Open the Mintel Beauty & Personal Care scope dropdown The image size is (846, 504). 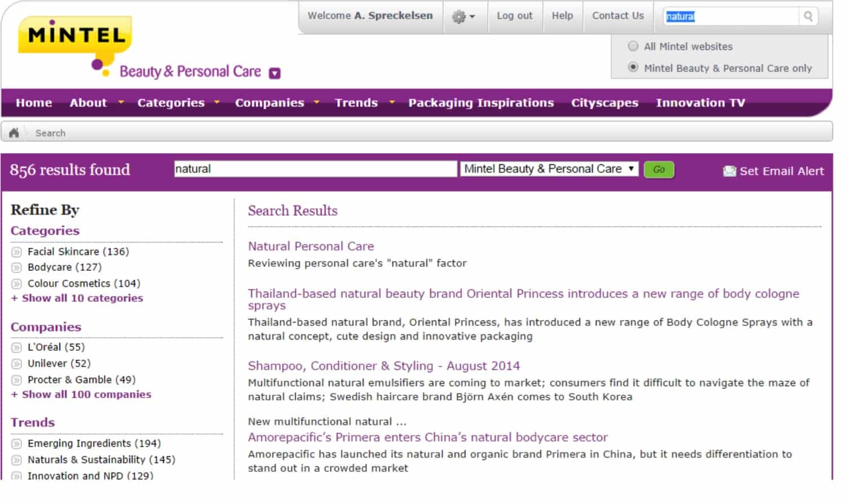[549, 169]
